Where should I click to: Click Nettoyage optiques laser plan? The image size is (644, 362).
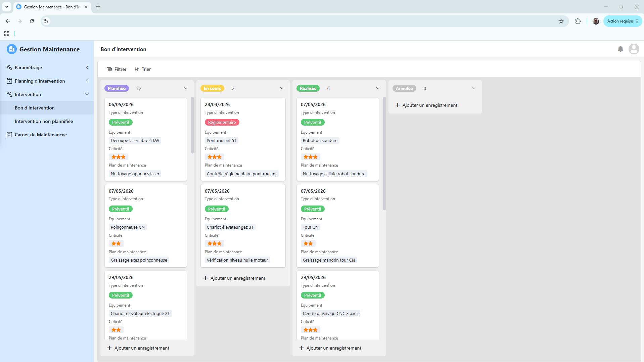tap(135, 174)
